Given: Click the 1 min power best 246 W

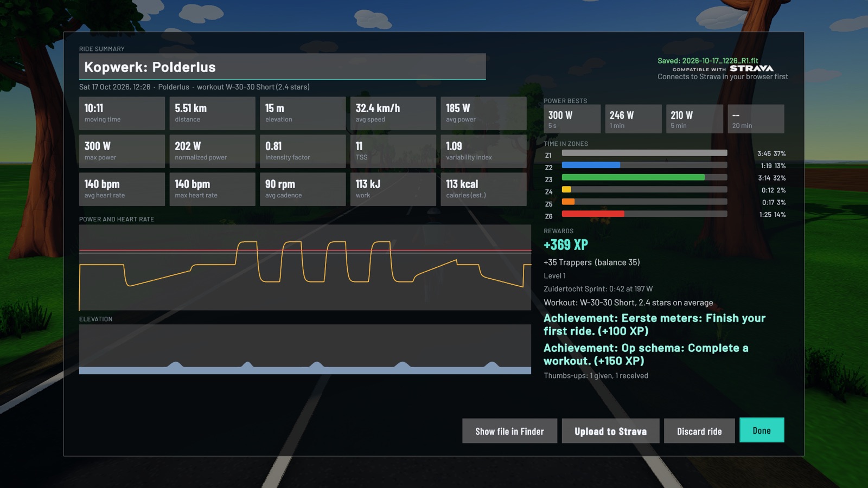Looking at the screenshot, I should (x=633, y=119).
